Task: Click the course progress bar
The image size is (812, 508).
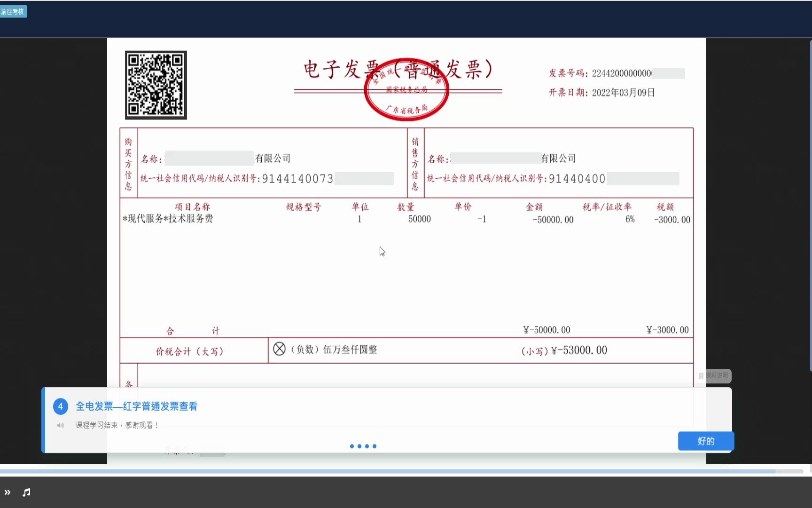Action: point(402,471)
